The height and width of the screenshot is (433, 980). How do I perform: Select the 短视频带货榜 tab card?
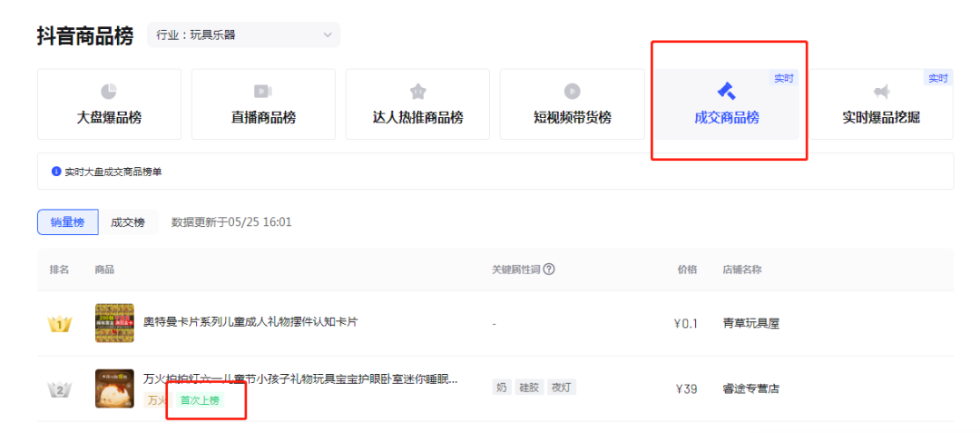[572, 104]
